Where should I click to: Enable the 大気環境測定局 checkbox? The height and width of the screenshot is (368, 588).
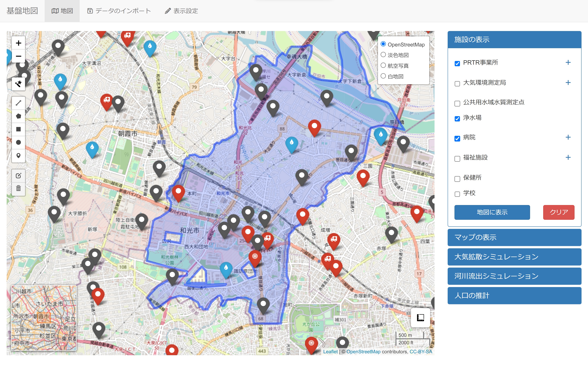(457, 83)
